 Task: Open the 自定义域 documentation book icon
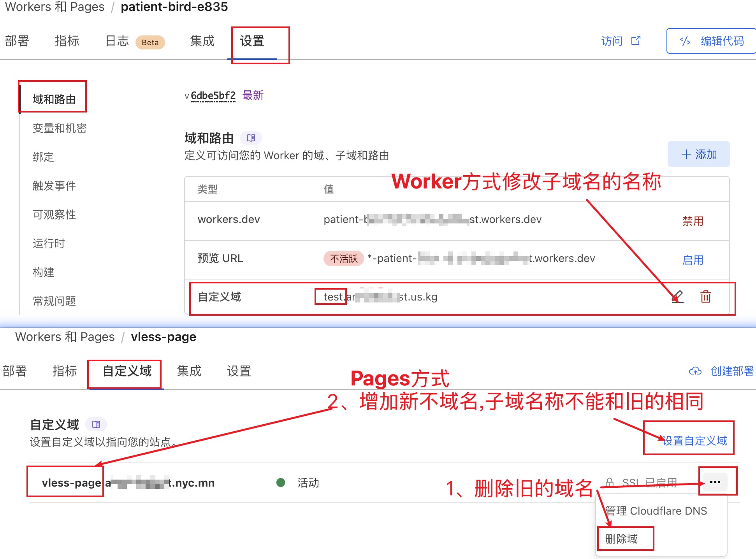click(96, 424)
